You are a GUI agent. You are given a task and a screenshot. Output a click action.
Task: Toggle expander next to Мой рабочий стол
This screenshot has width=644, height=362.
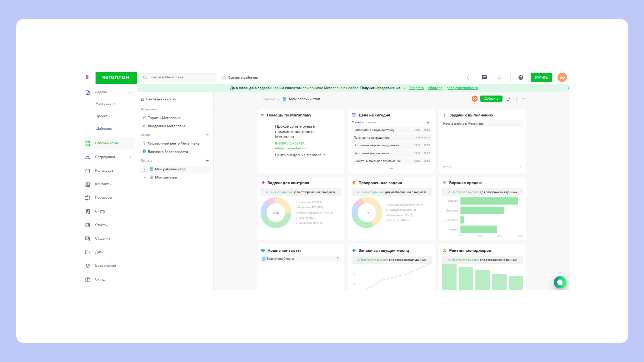click(144, 169)
